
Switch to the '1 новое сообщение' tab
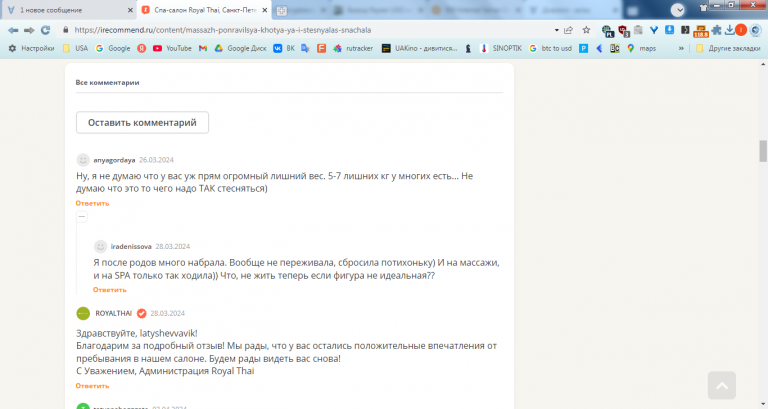[x=66, y=10]
